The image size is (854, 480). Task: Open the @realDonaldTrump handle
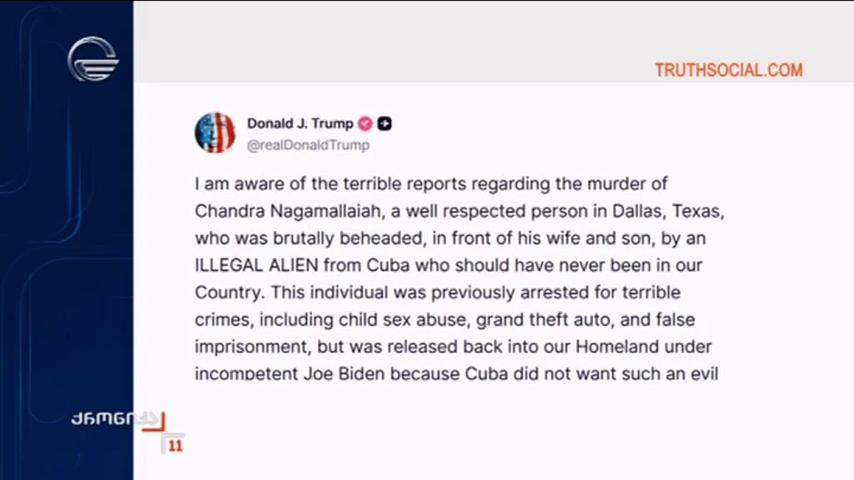308,145
